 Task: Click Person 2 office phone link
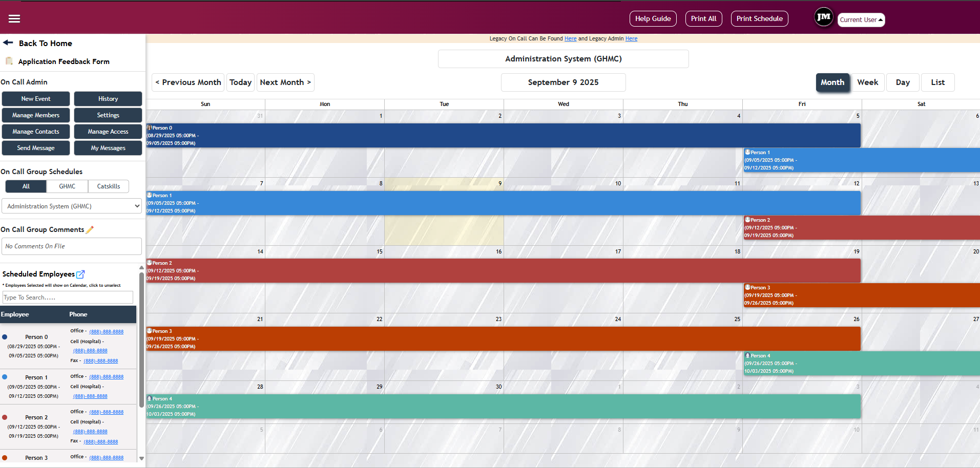coord(107,412)
